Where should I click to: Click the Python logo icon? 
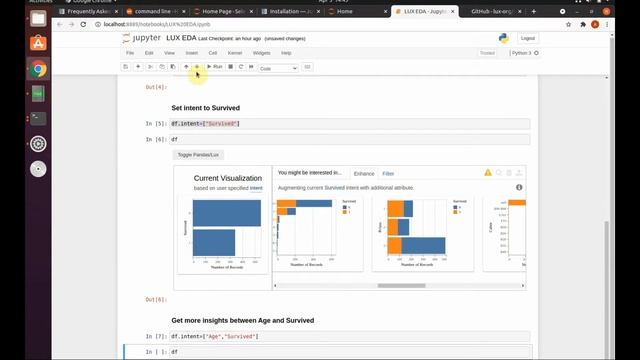[504, 38]
